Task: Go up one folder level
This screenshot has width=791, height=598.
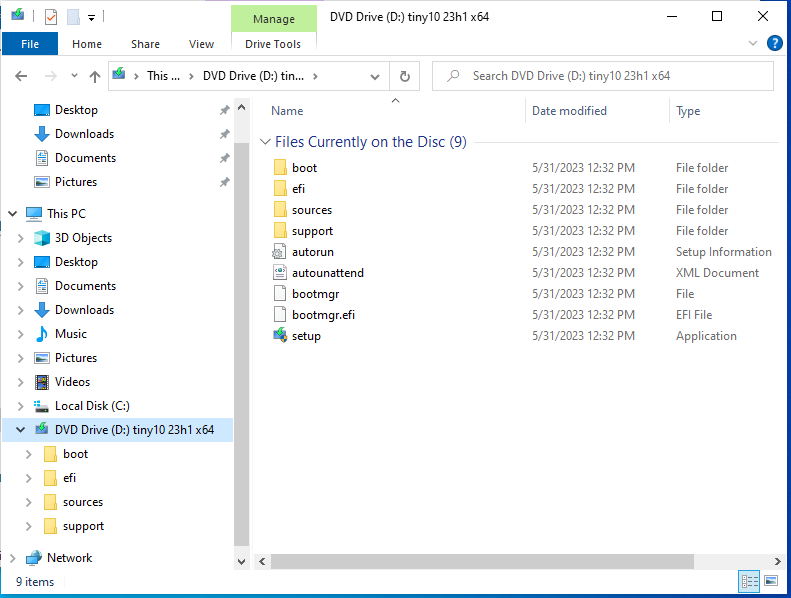Action: click(x=95, y=76)
